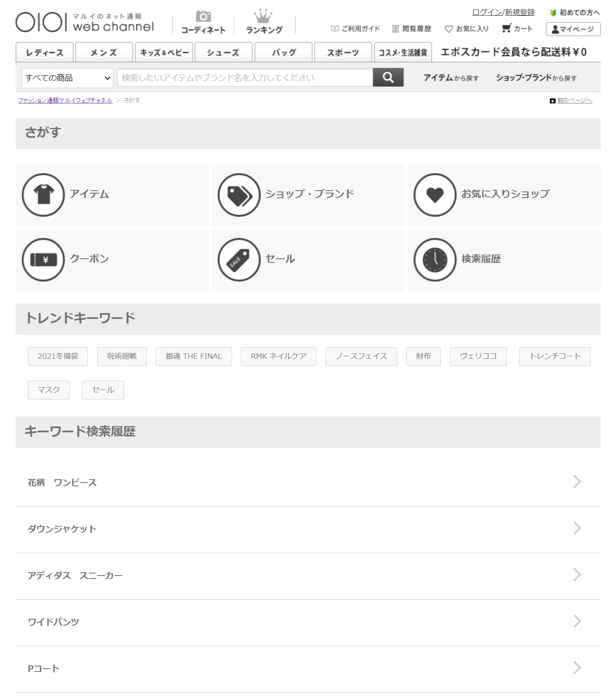Select the T-shirt アイテム icon

[x=43, y=195]
